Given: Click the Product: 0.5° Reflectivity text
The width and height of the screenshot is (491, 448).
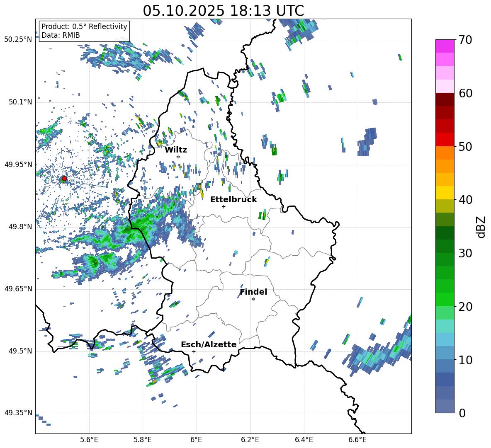Looking at the screenshot, I should pos(84,26).
